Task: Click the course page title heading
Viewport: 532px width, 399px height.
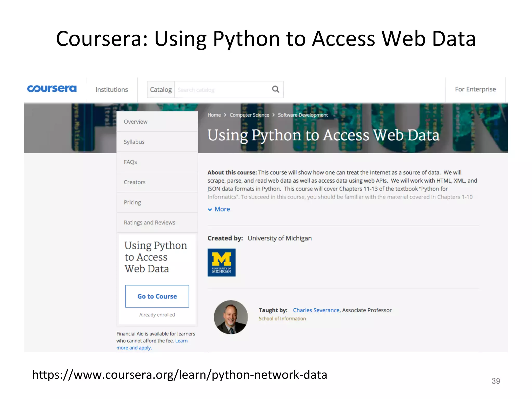Action: 323,135
